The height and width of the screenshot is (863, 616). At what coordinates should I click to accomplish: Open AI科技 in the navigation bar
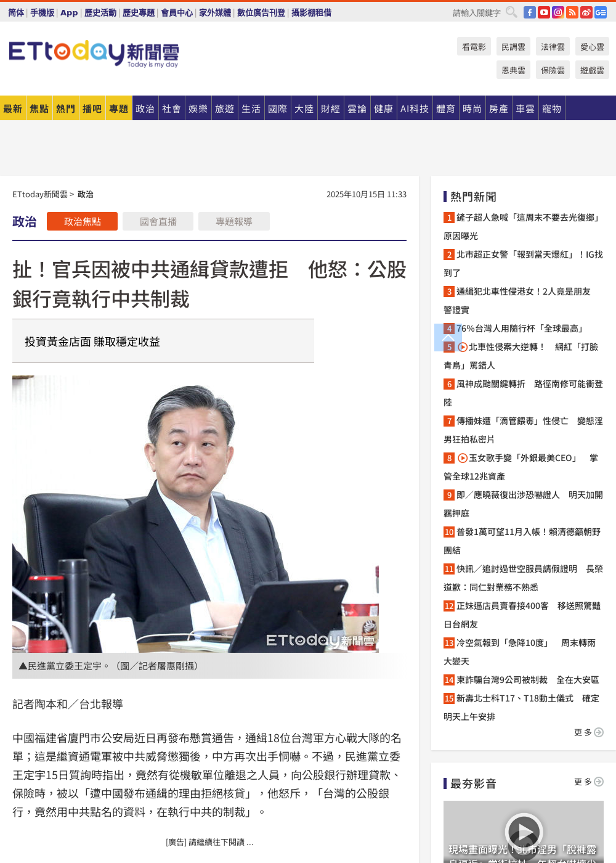[x=414, y=108]
